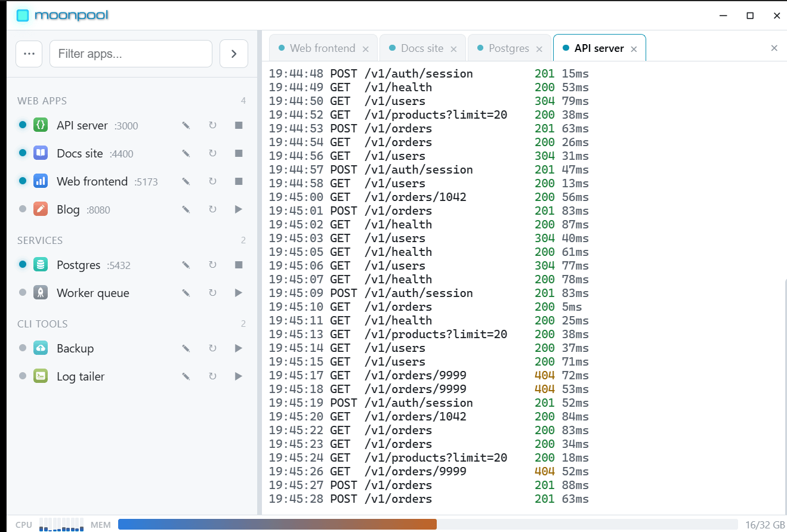Select the Docs site list entry

click(131, 153)
